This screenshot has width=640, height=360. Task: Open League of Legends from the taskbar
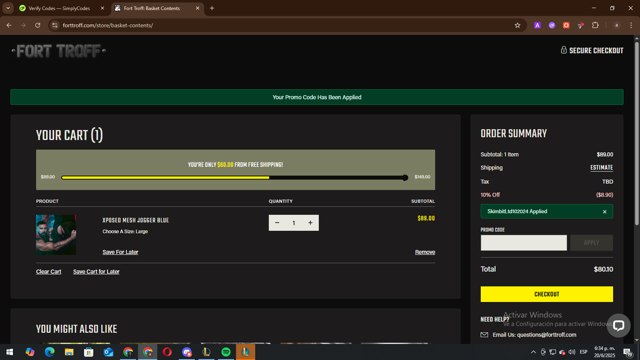(x=206, y=352)
